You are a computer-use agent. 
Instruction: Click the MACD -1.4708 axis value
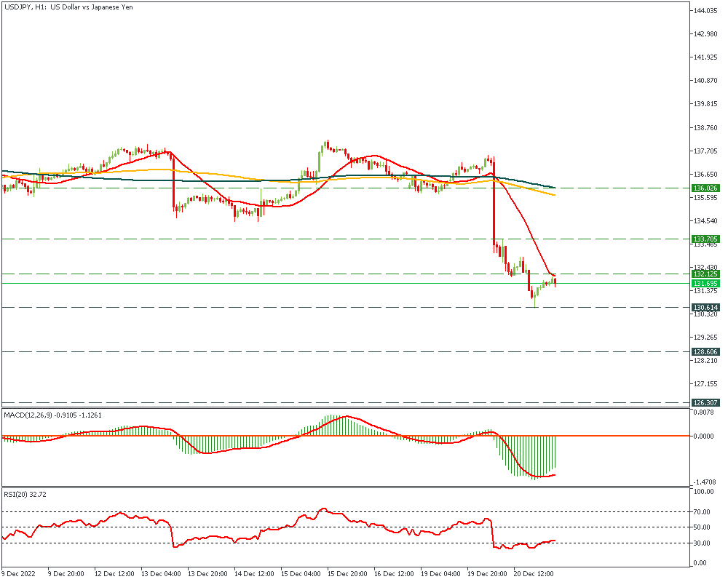pyautogui.click(x=705, y=482)
